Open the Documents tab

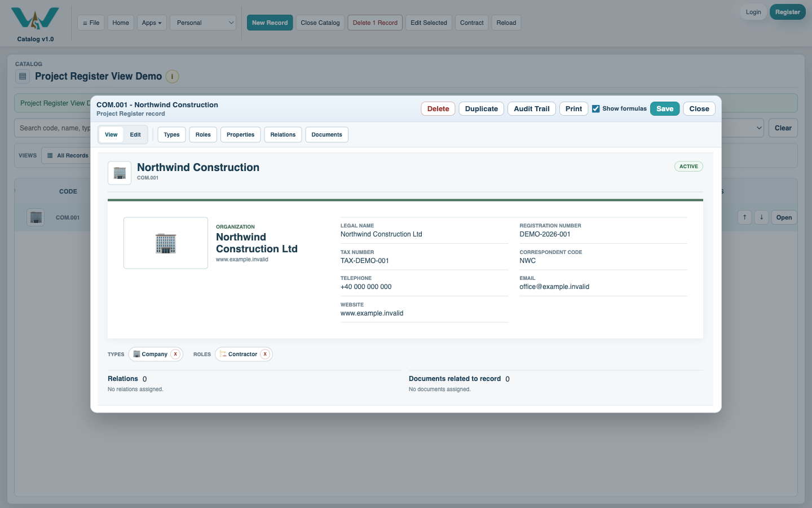pyautogui.click(x=326, y=134)
